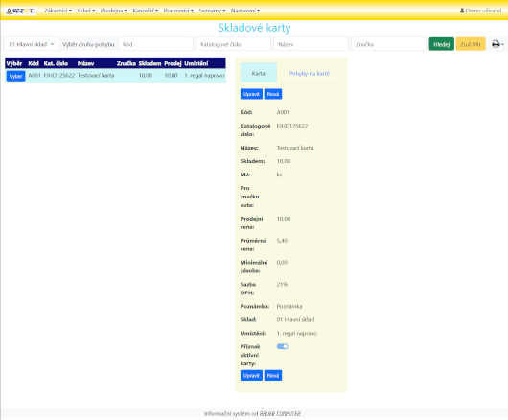Image resolution: width=508 pixels, height=420 pixels.
Task: Click the Bauer logo in navbar
Action: pyautogui.click(x=20, y=11)
